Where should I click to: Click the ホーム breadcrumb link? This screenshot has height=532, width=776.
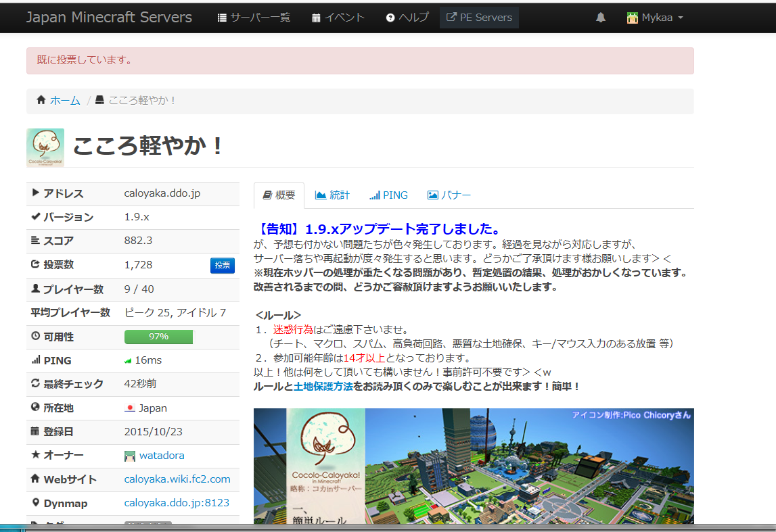[x=65, y=101]
